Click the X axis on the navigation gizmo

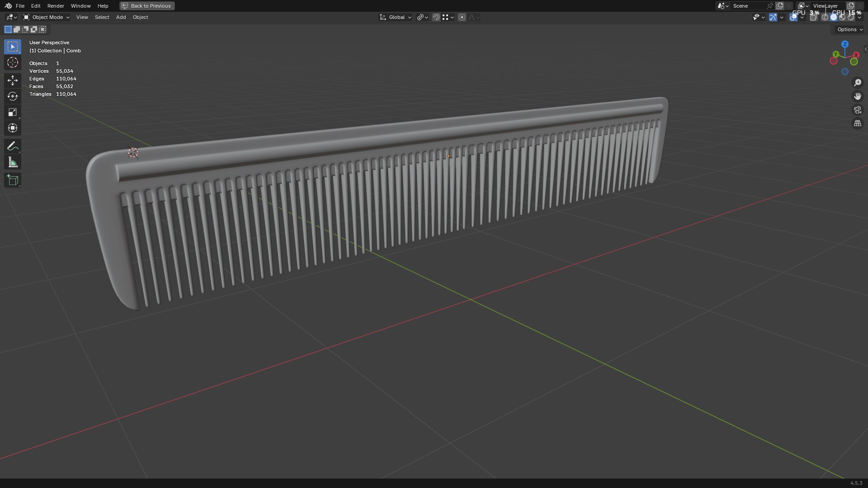pyautogui.click(x=856, y=55)
